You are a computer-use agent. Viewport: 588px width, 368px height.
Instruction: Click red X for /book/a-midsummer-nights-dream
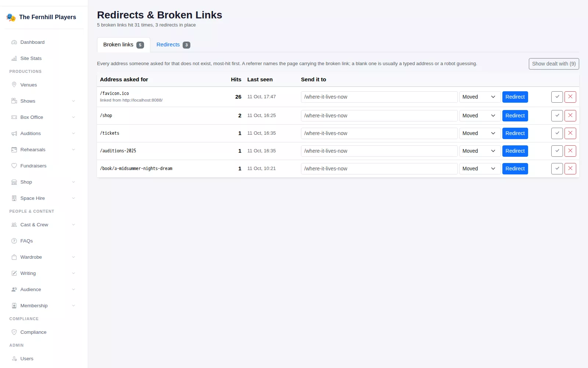tap(570, 169)
